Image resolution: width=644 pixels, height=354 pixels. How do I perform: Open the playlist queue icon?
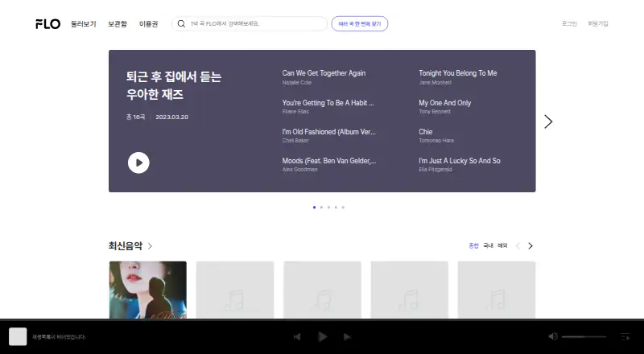(625, 337)
